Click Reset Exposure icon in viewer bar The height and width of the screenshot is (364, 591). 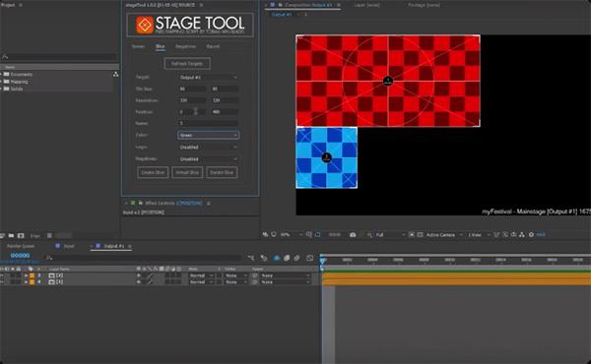531,234
